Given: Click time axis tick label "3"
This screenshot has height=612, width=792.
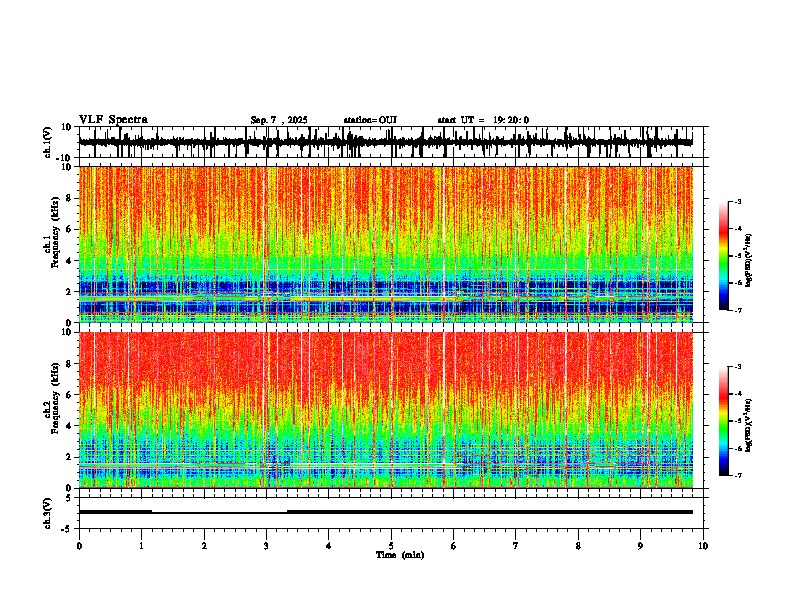Looking at the screenshot, I should 266,546.
